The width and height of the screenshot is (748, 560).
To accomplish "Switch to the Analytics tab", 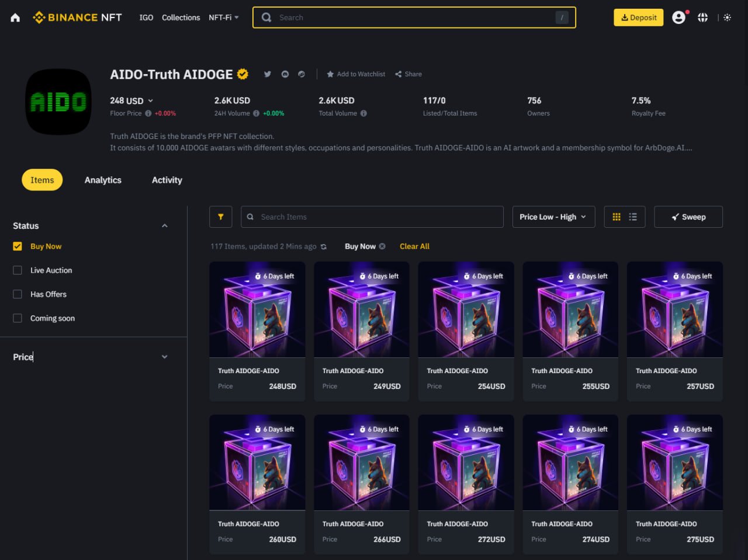I will pyautogui.click(x=103, y=180).
